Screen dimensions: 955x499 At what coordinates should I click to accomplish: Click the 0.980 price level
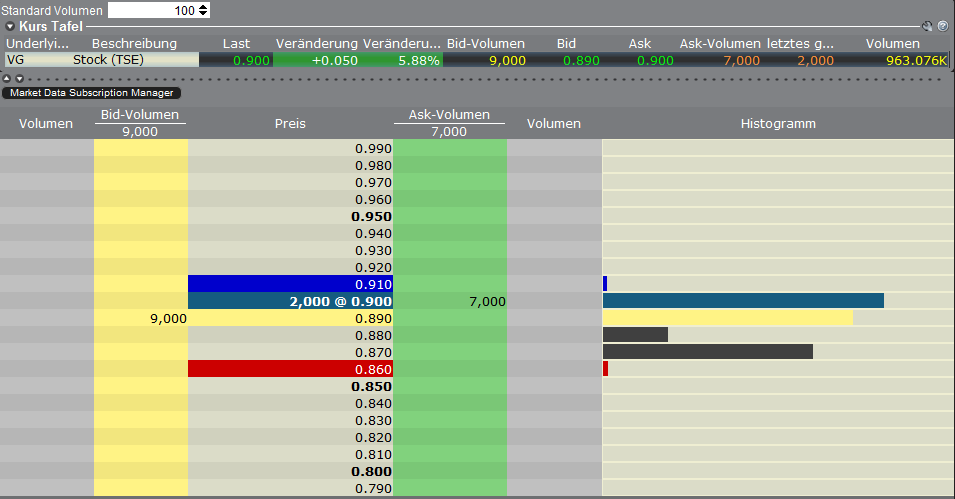point(373,165)
